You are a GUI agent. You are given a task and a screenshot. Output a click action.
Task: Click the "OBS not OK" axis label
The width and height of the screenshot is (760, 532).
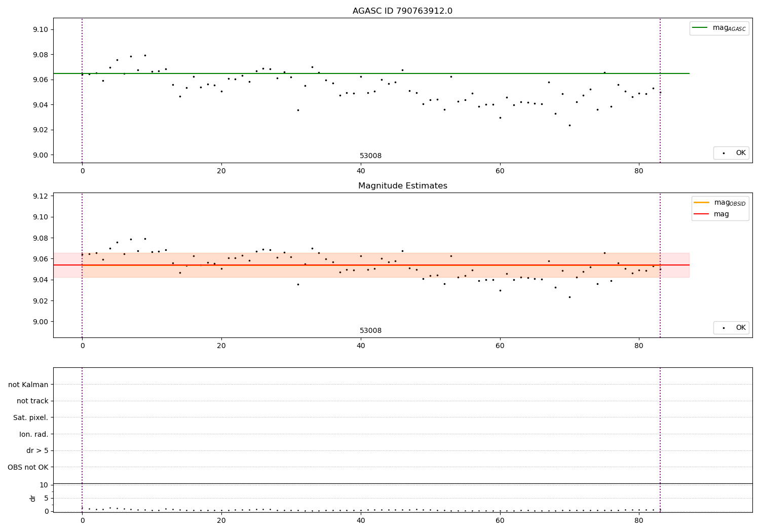pos(28,467)
